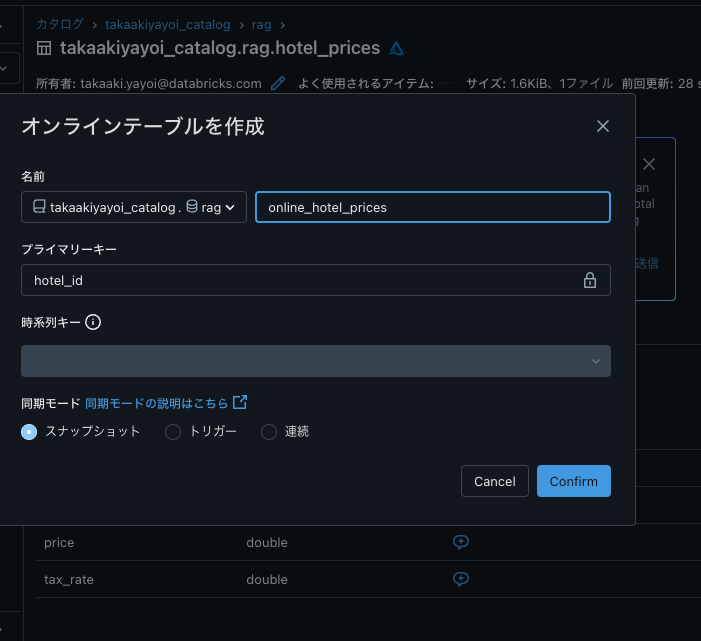Viewport: 701px width, 641px height.
Task: Open the external link icon for sync modes
Action: (240, 402)
